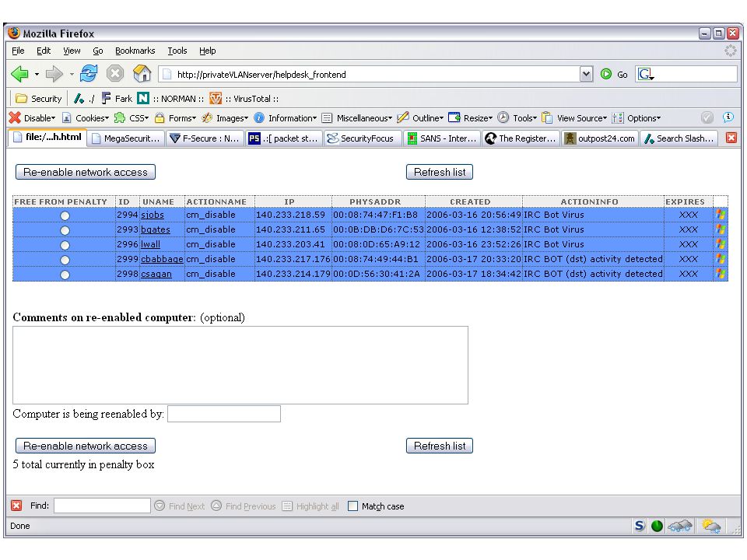Enable the Match case checkbox
Image resolution: width=747 pixels, height=560 pixels.
pos(353,506)
